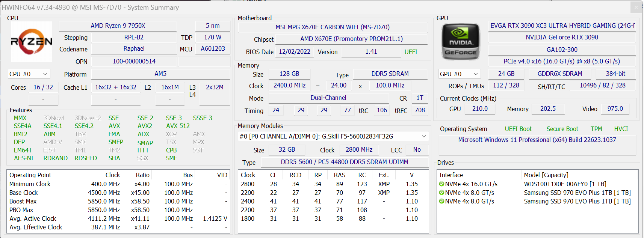Click the Video clock 975.0 value
This screenshot has height=238, width=644.
[615, 109]
